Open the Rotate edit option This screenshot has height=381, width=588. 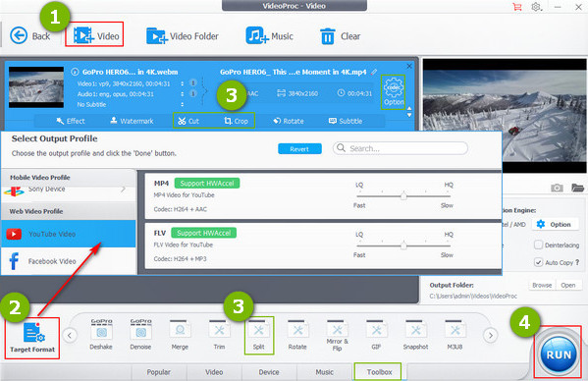(x=289, y=121)
